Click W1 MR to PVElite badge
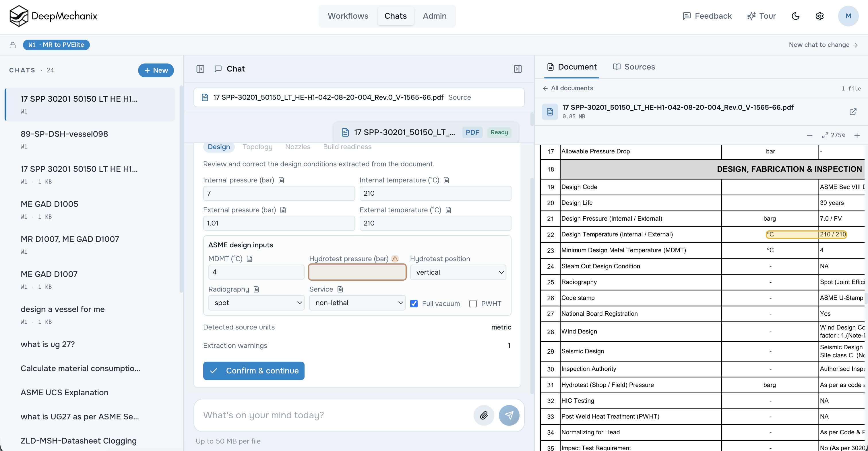This screenshot has width=868, height=451. click(56, 45)
